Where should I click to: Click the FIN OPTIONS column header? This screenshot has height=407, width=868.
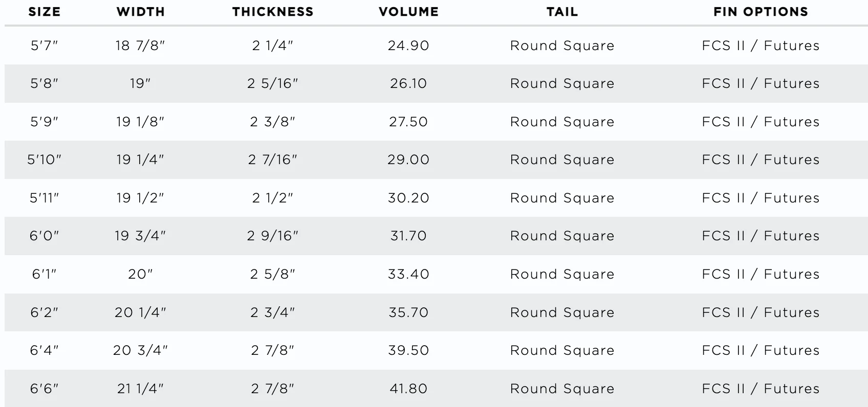pyautogui.click(x=761, y=12)
